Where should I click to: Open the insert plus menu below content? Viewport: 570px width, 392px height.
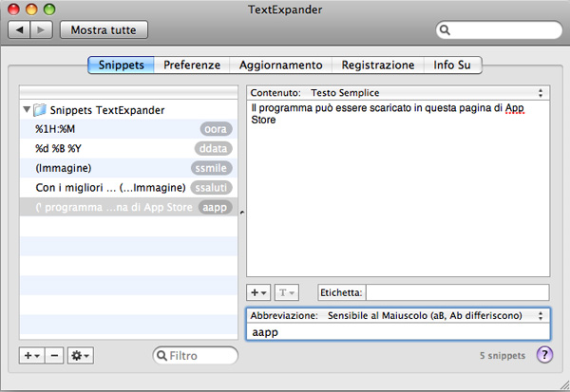click(x=258, y=292)
